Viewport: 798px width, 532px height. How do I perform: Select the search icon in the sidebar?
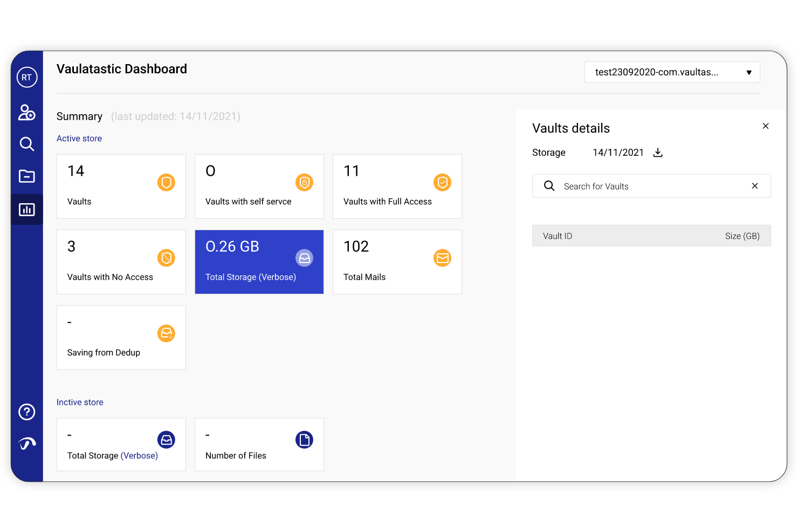[26, 144]
